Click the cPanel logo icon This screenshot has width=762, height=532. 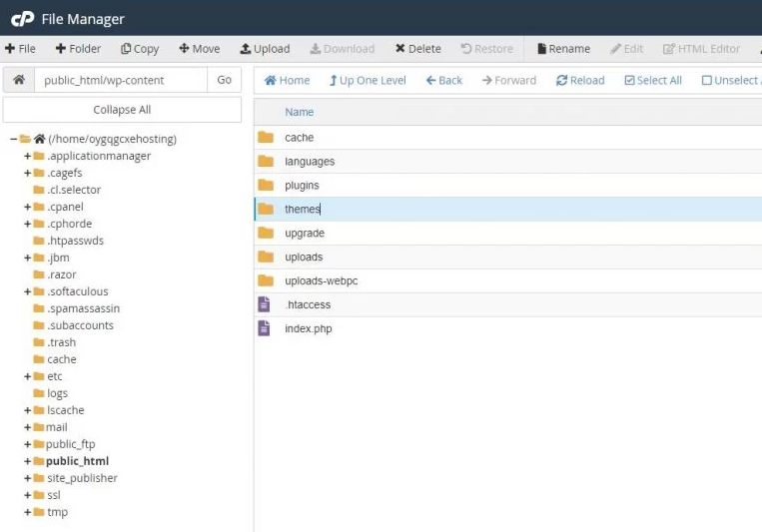[x=22, y=19]
